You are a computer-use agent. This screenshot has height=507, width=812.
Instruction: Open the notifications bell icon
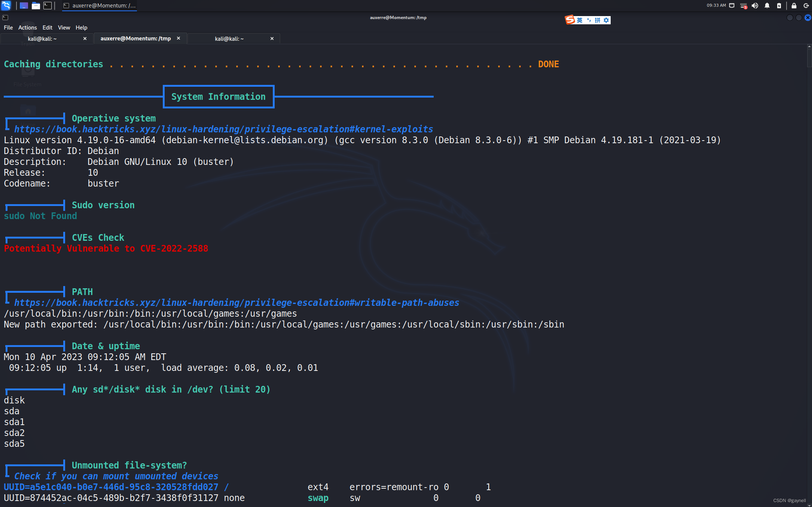[767, 6]
